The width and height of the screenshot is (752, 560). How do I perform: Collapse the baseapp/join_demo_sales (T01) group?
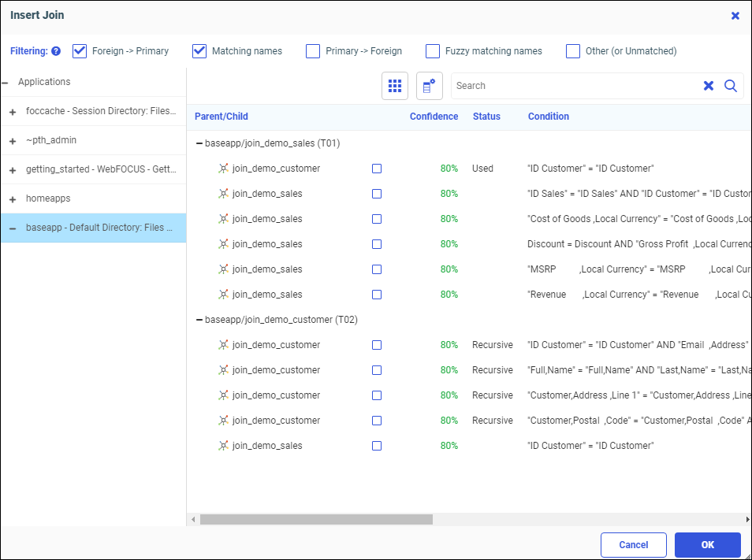(199, 143)
